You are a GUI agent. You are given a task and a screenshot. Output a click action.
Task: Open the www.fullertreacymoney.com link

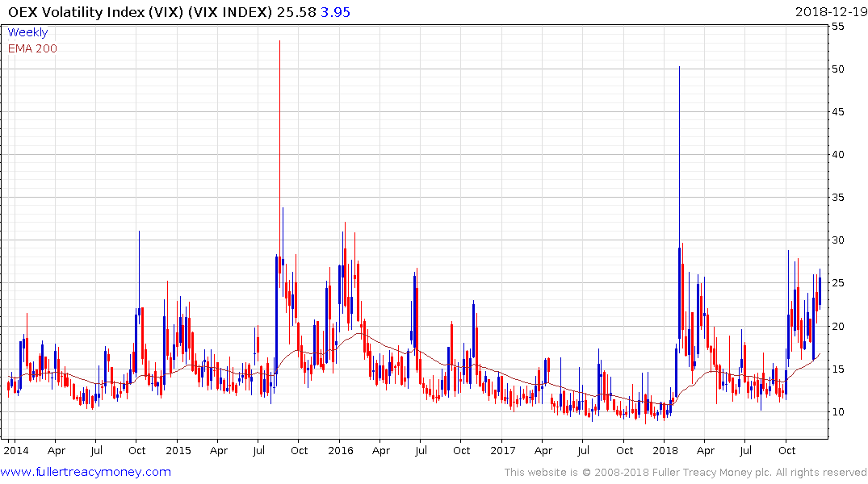tap(86, 472)
